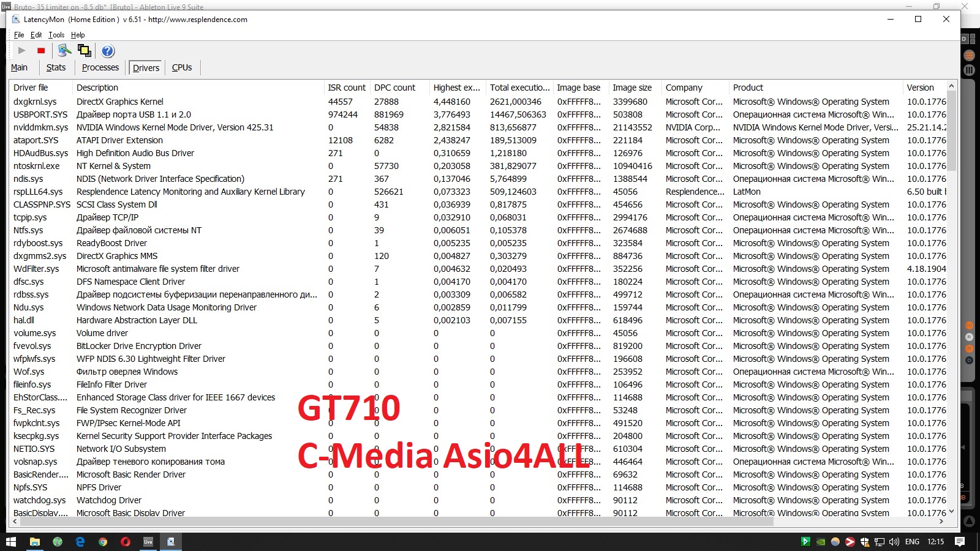
Task: Switch to Ableton Live on the taskbar
Action: coord(148,542)
